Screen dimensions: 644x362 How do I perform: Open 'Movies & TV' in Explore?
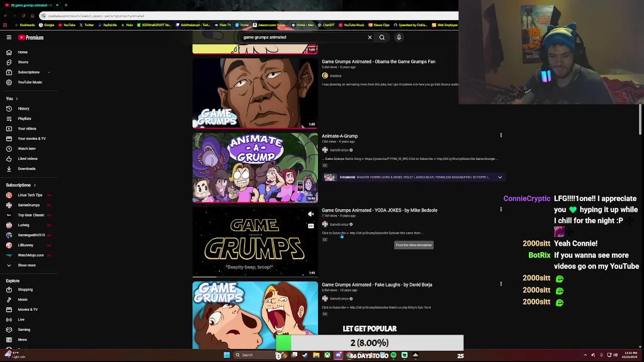(28, 310)
